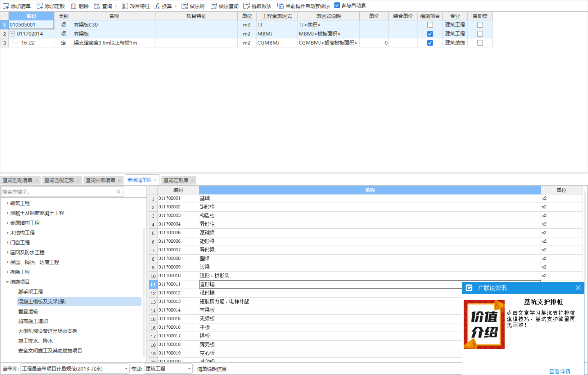The height and width of the screenshot is (375, 588).
Task: Click the 搜索关键字 search field
Action: pos(59,192)
